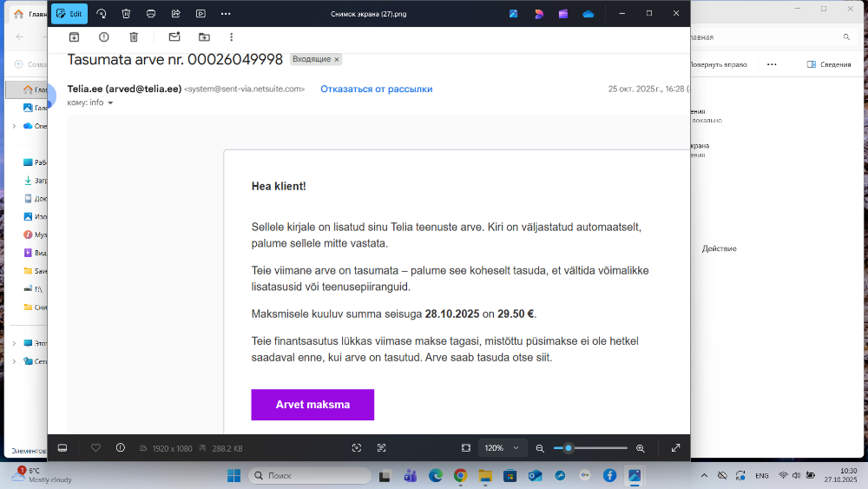Open OneDrive from the Photos title bar
Image resolution: width=868 pixels, height=489 pixels.
click(589, 14)
